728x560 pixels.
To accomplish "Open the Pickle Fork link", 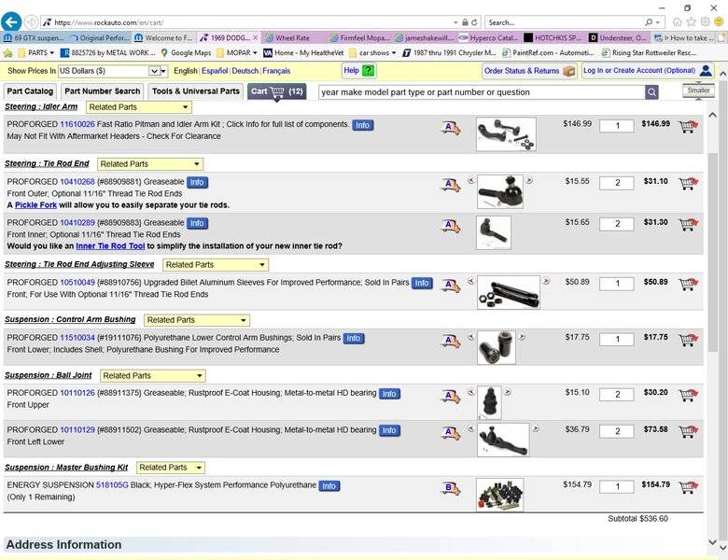I will 35,205.
